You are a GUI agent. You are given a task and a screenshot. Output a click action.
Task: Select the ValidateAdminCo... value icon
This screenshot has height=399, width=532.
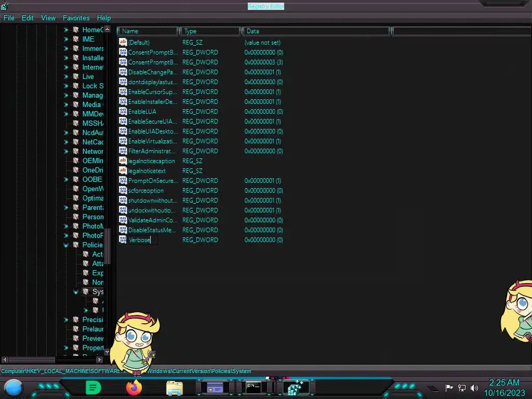coord(123,220)
